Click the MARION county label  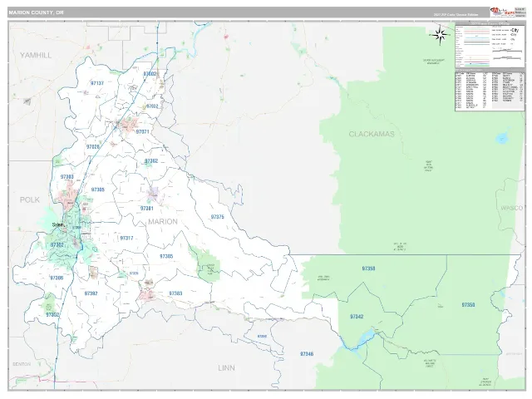(x=163, y=222)
